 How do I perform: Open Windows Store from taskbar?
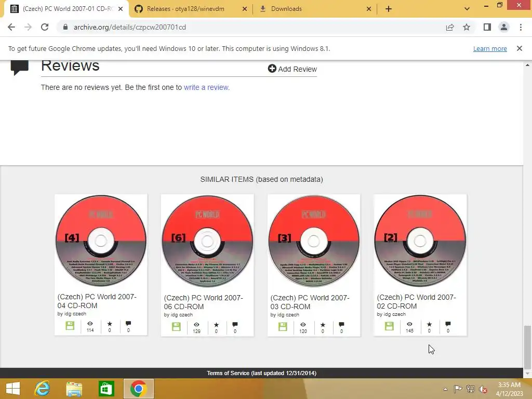click(x=106, y=389)
